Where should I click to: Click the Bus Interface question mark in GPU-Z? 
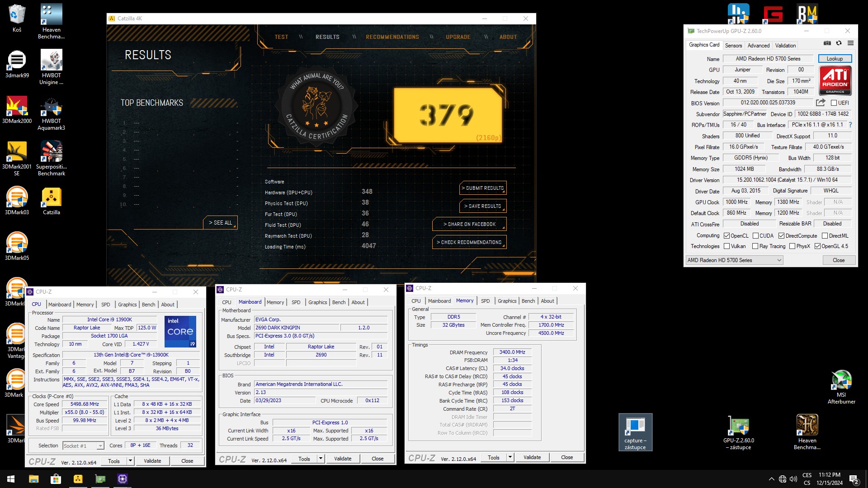(x=850, y=125)
